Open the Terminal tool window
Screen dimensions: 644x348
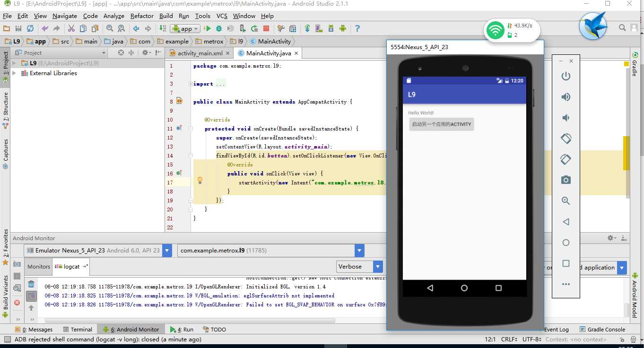[x=77, y=330]
